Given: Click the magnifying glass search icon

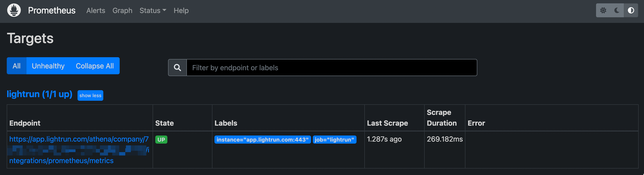Looking at the screenshot, I should pyautogui.click(x=177, y=68).
